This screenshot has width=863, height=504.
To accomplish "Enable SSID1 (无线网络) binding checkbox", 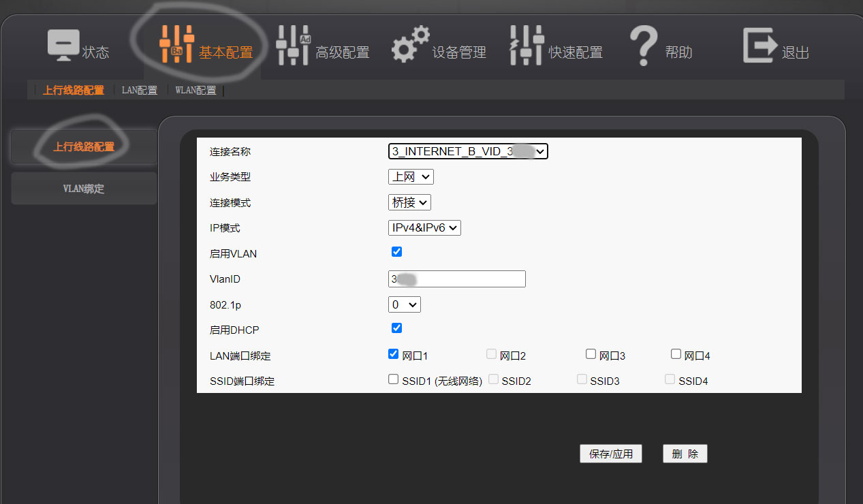I will click(x=393, y=380).
